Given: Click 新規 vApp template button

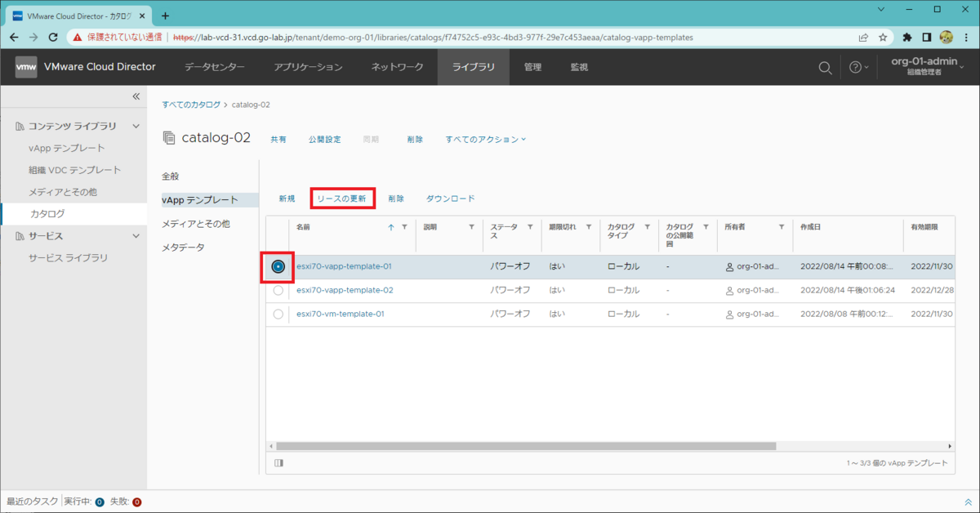Looking at the screenshot, I should [287, 199].
